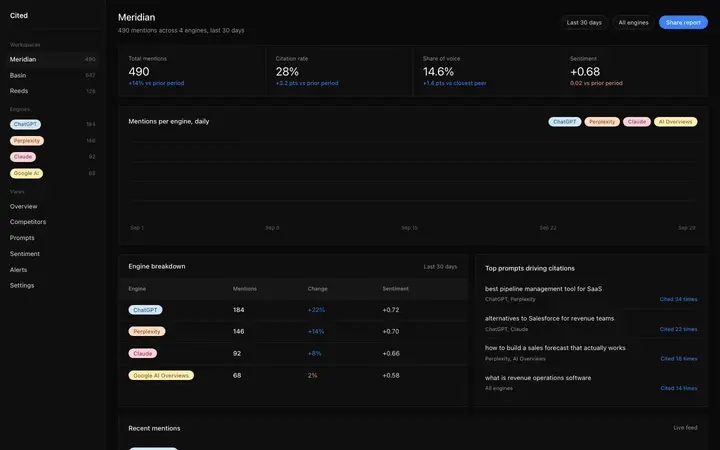Select the Perplexity engine pill in sidebar
The image size is (720, 450).
[x=27, y=141]
